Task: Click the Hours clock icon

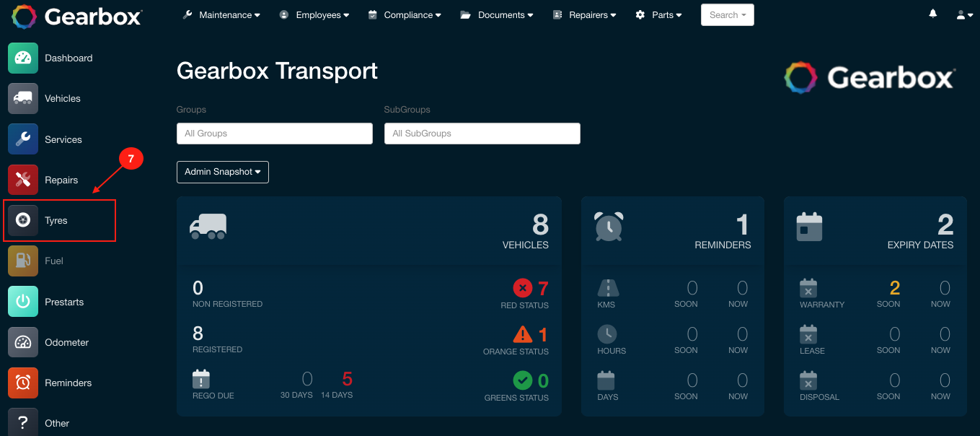Action: point(607,334)
